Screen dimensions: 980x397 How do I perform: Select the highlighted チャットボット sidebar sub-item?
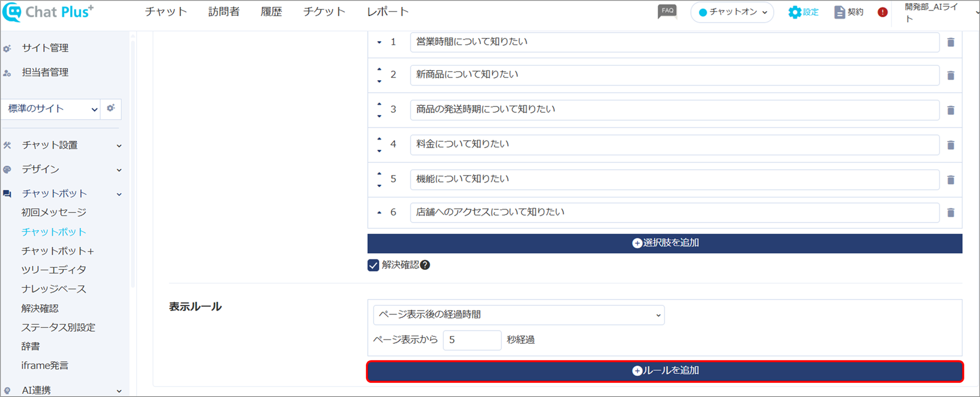pos(54,232)
